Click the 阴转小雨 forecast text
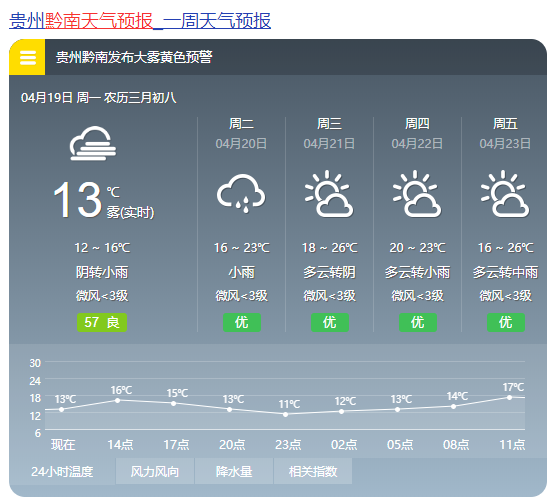 click(x=102, y=272)
